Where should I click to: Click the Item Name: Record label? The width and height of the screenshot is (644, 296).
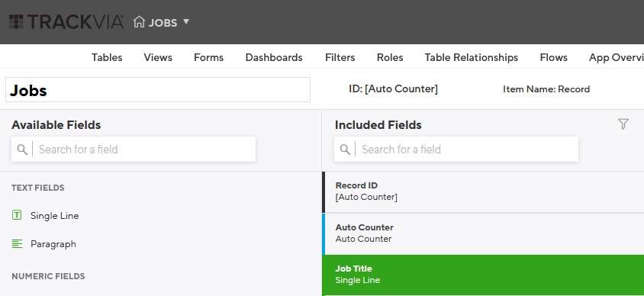pos(546,89)
